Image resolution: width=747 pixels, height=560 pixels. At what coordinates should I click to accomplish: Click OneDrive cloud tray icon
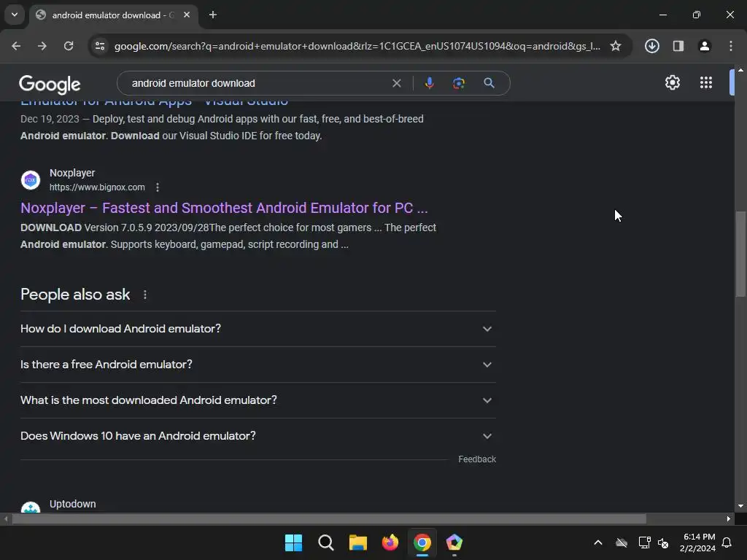click(x=622, y=542)
